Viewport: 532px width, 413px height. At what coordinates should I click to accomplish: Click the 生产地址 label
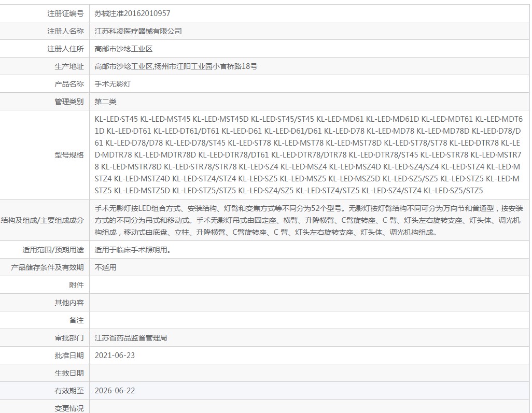coord(69,66)
